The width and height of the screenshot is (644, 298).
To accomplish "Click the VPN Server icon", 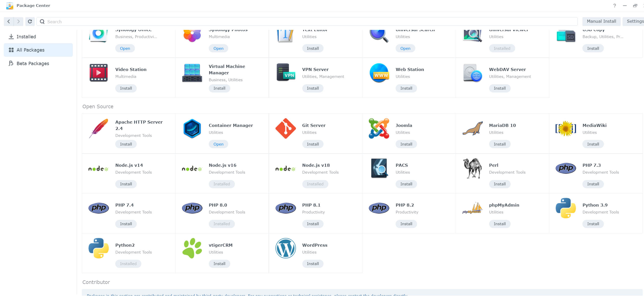I will 286,72.
